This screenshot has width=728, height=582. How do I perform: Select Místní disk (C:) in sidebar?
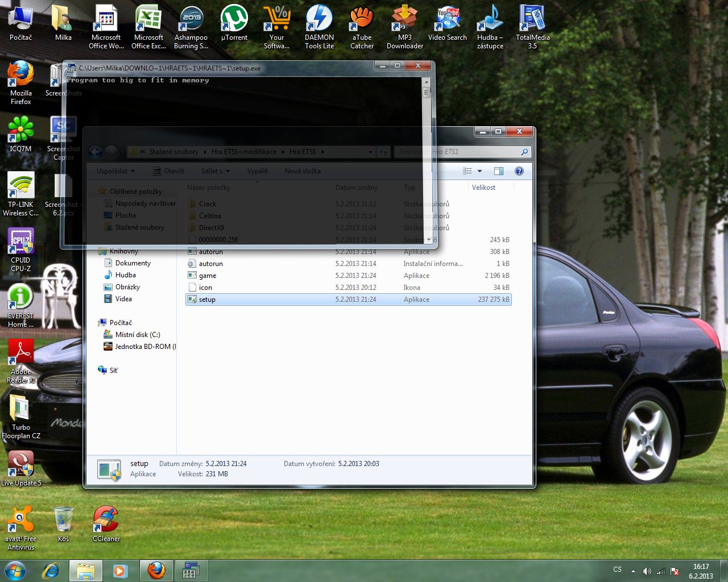(138, 335)
